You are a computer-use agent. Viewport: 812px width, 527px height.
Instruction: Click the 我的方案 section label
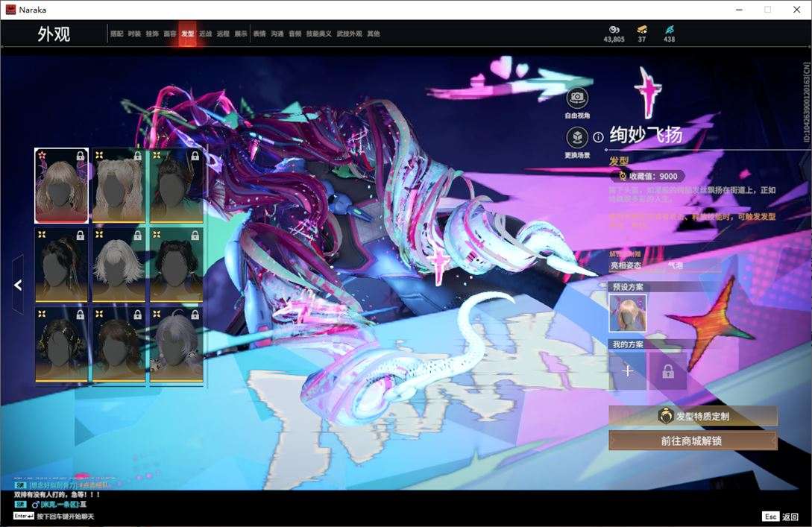pyautogui.click(x=628, y=344)
